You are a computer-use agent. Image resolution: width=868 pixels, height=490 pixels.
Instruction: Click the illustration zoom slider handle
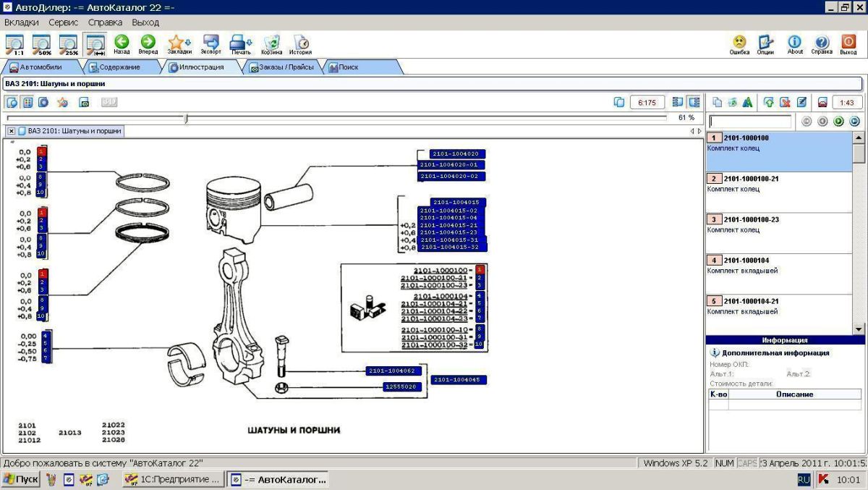tap(187, 118)
